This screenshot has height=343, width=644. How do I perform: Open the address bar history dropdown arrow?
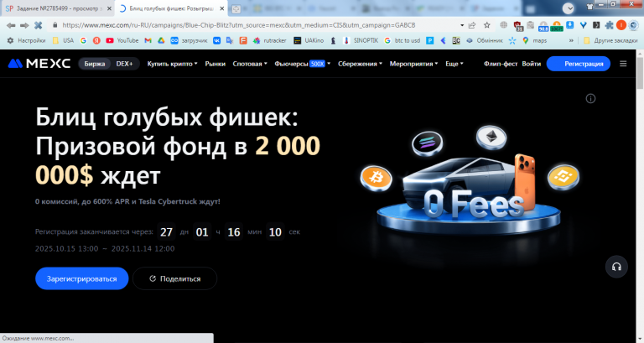click(462, 25)
